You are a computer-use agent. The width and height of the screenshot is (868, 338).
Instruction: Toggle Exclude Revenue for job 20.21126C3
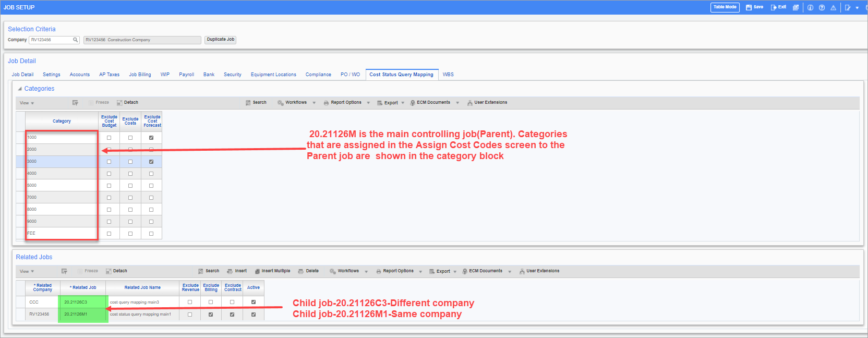tap(190, 302)
